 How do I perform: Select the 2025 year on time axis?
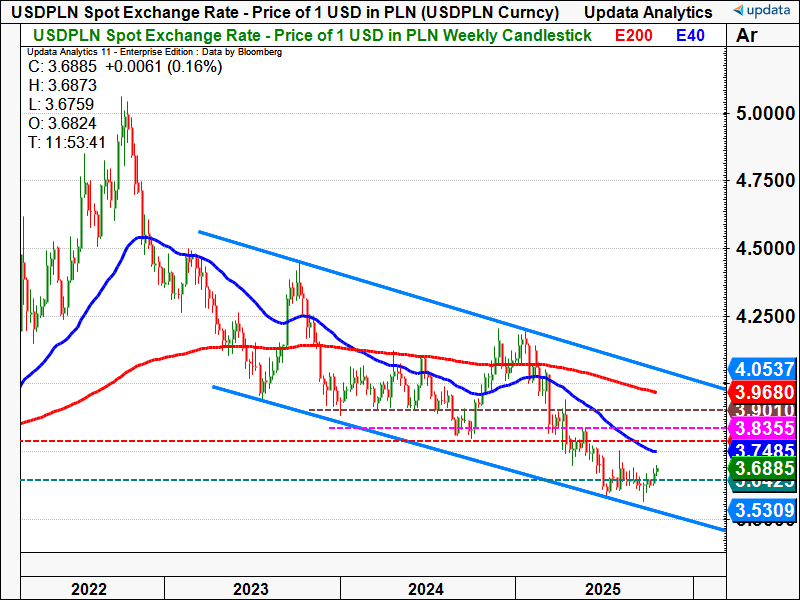603,588
